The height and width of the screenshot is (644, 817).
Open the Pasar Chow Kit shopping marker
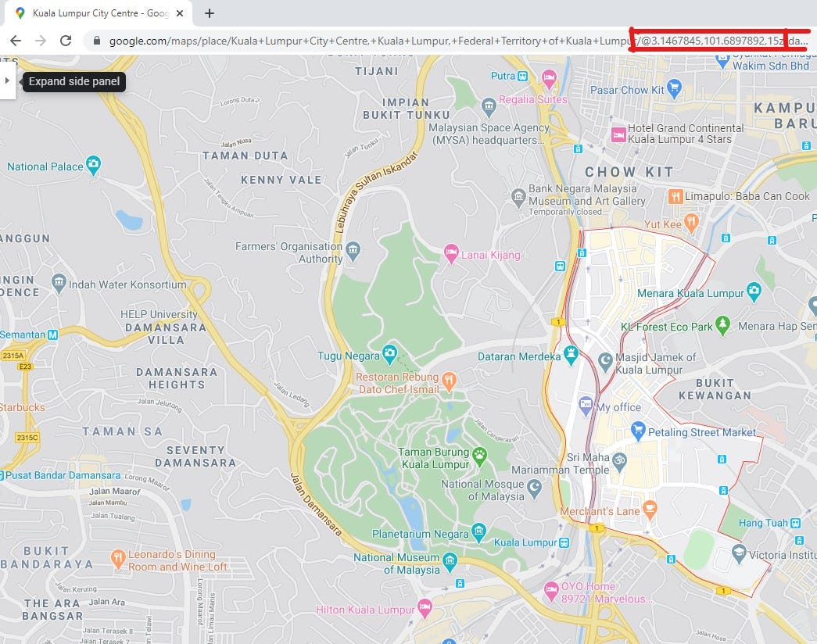click(x=674, y=88)
